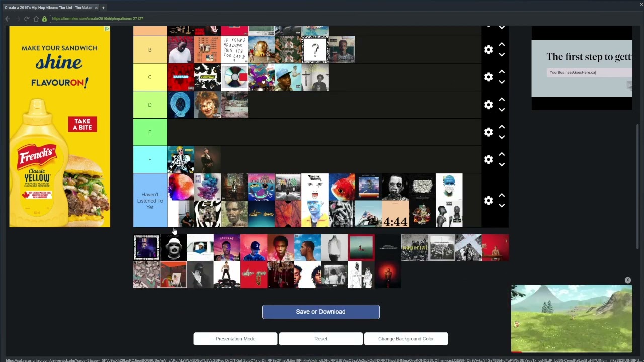Click Change Background Color button

406,339
